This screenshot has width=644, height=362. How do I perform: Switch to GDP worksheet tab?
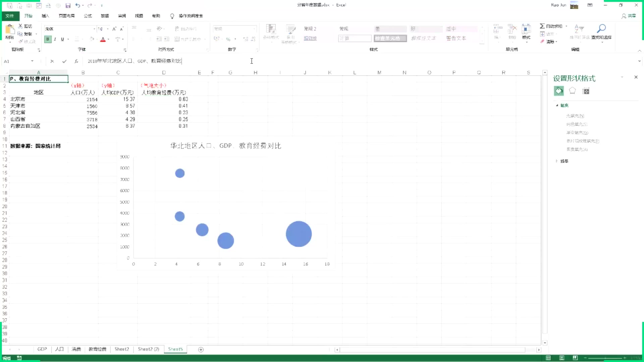42,349
